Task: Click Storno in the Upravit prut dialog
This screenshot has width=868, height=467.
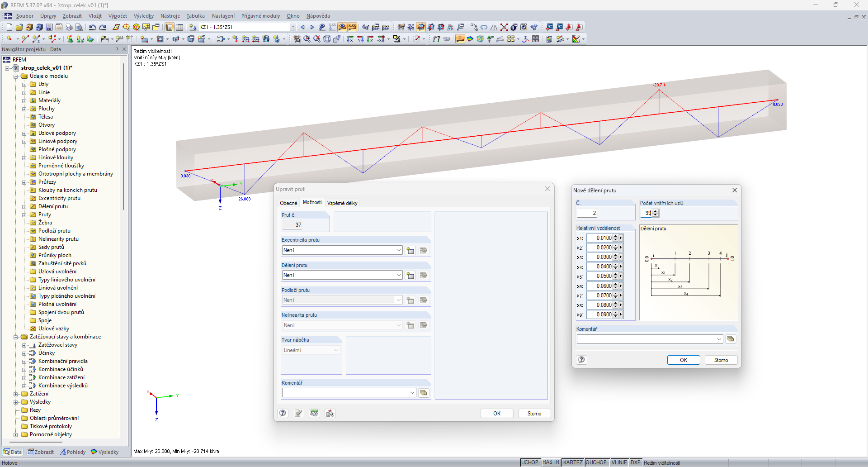Action: [x=534, y=413]
